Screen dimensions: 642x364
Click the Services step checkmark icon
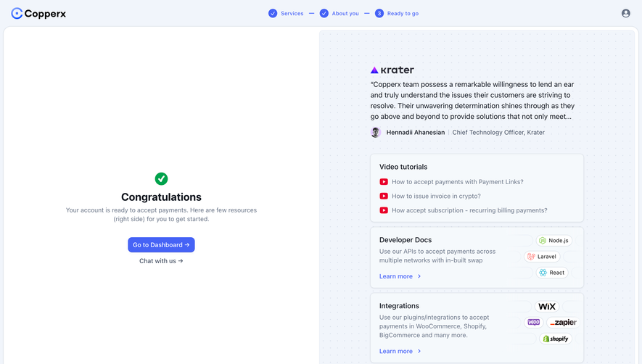(x=273, y=14)
